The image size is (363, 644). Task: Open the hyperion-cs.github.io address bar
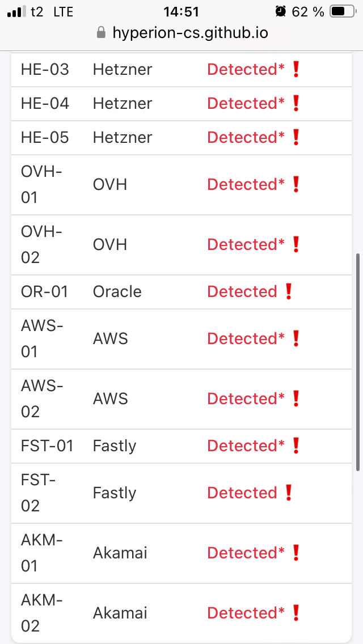tap(189, 33)
